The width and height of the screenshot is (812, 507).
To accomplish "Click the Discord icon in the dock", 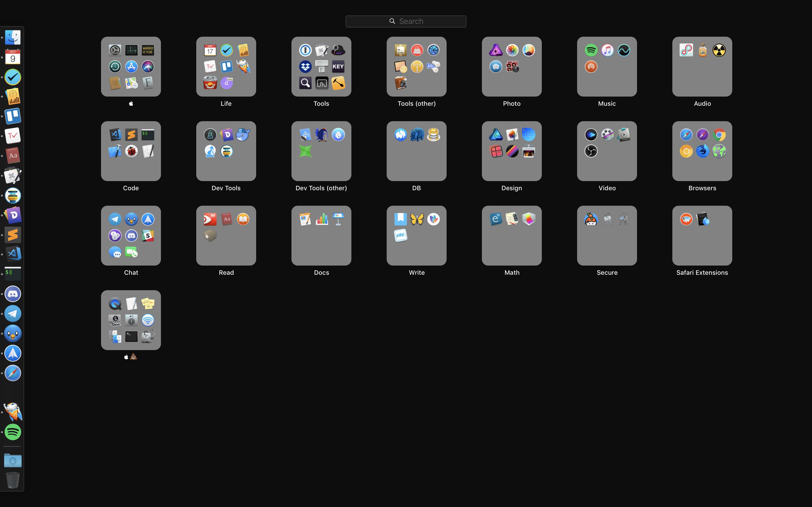I will (13, 294).
